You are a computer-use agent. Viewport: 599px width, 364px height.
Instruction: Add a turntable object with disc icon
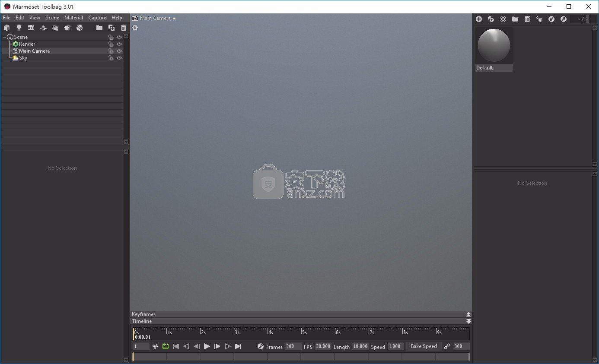click(x=80, y=28)
